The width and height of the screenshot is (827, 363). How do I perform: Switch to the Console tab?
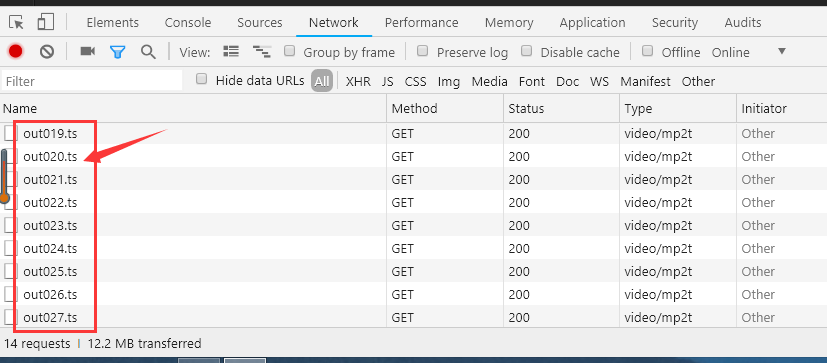click(x=188, y=23)
